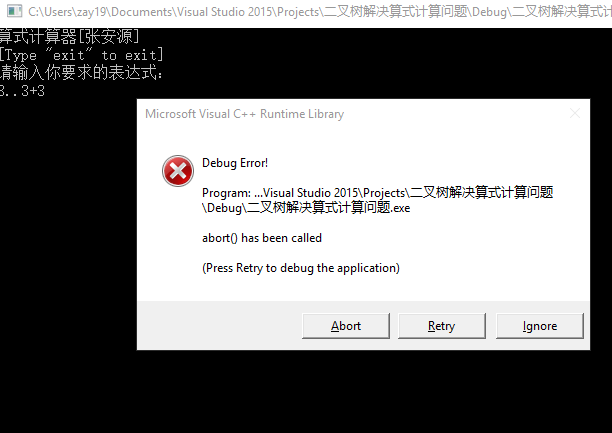Image resolution: width=612 pixels, height=433 pixels.
Task: Click the Abort button
Action: (346, 326)
